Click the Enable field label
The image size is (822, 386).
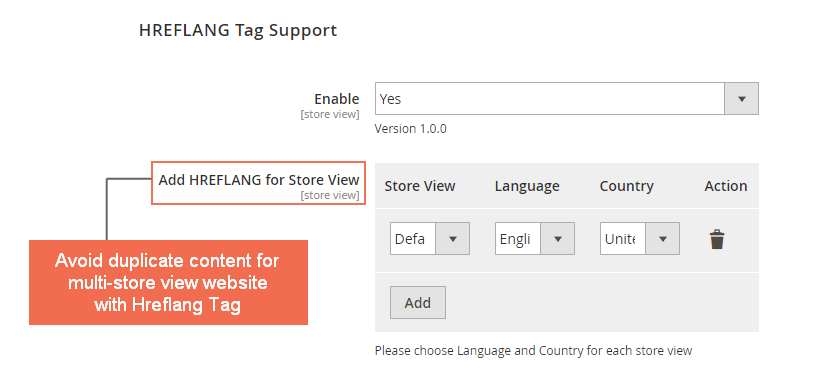[x=337, y=99]
